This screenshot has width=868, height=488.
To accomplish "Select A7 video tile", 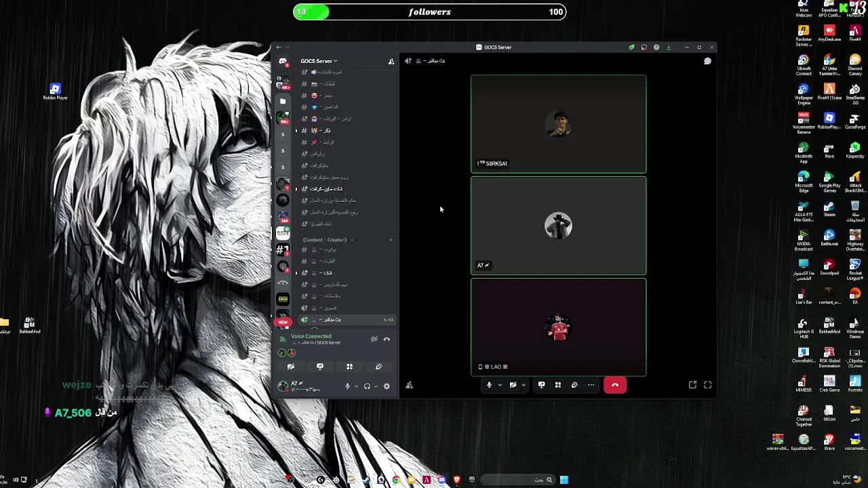I will 559,226.
